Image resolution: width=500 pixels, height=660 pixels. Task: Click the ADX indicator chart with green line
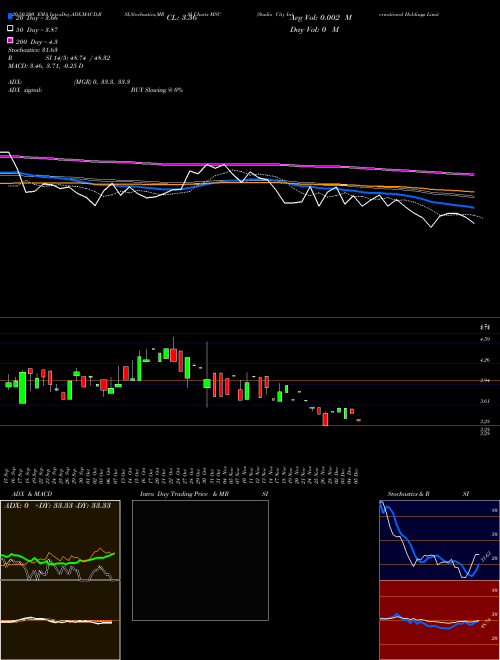point(60,540)
